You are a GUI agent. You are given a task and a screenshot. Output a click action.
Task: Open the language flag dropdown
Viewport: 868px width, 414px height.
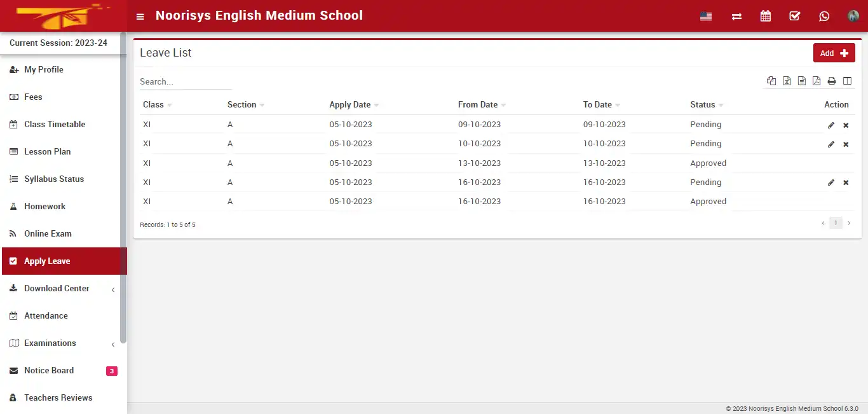[706, 17]
